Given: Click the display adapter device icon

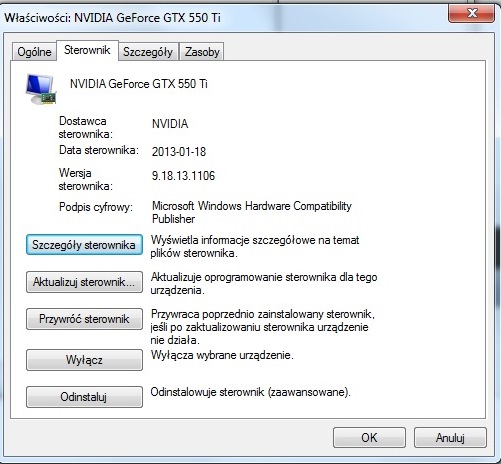Looking at the screenshot, I should [x=41, y=89].
